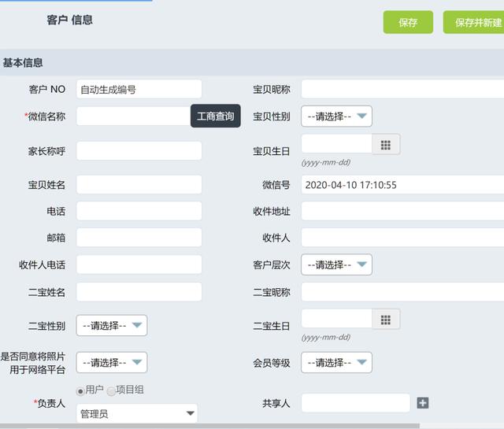Image resolution: width=504 pixels, height=429 pixels.
Task: Expand the 宝贝性别 dropdown
Action: pyautogui.click(x=336, y=116)
